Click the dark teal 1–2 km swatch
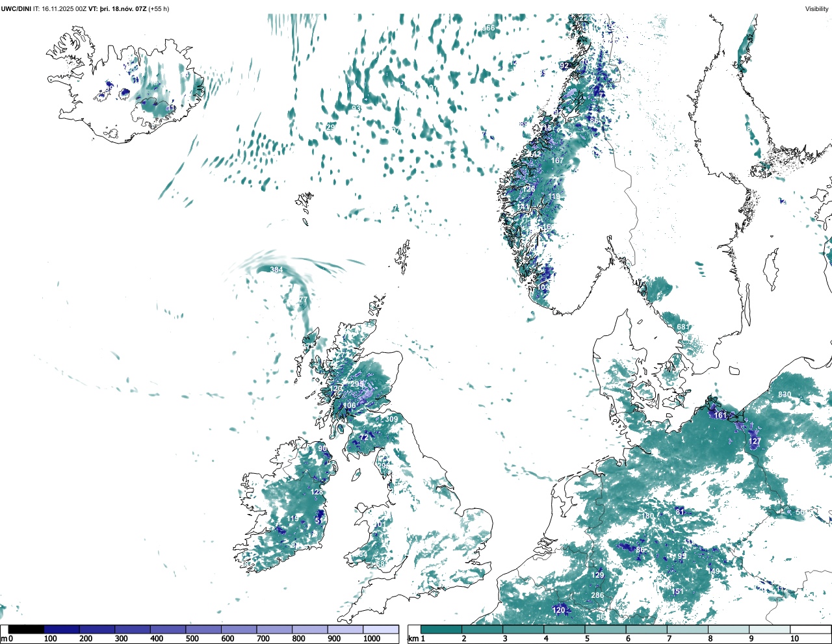Viewport: 832px width, 644px height. (x=441, y=629)
